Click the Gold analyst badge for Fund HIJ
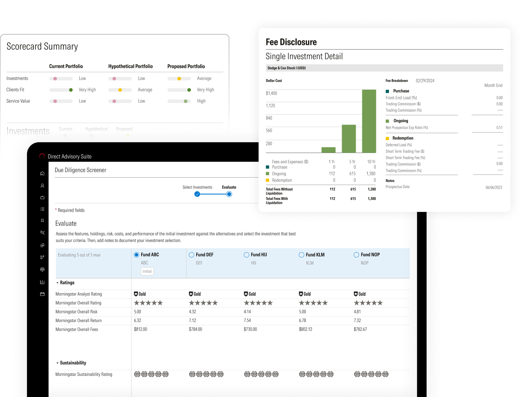The width and height of the screenshot is (532, 397). [x=250, y=294]
